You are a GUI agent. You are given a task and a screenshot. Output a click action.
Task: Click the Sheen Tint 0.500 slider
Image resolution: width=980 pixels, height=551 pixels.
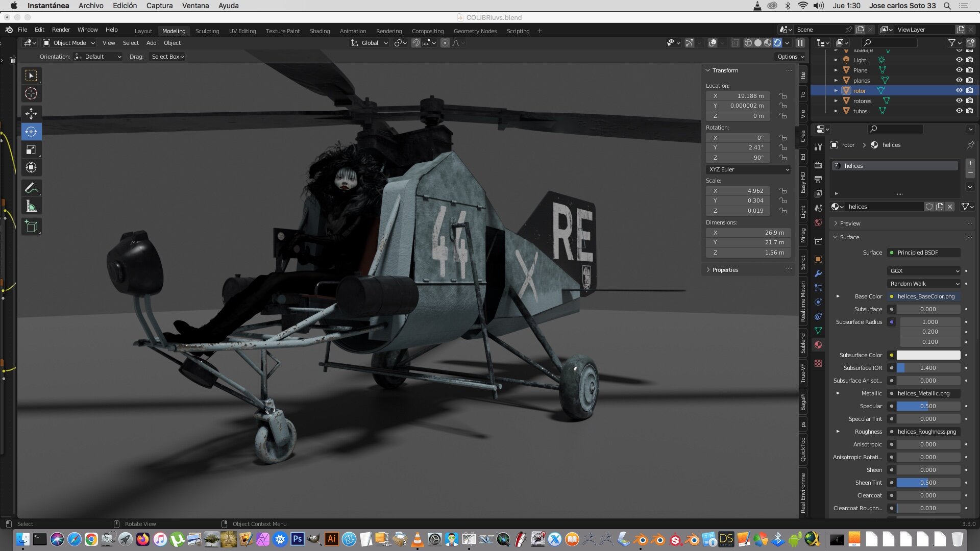[928, 483]
